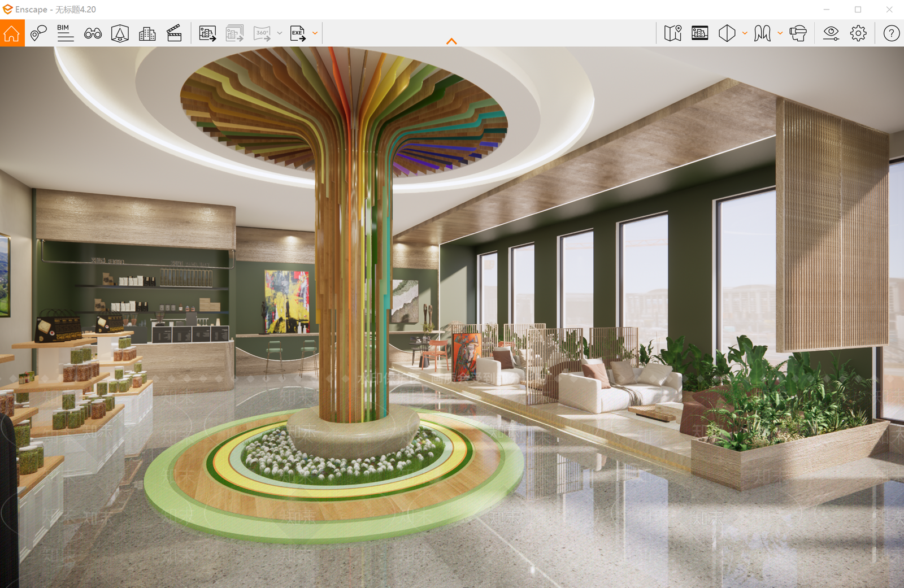Screen dimensions: 904x588
Task: Expand the navigation mode dropdown arrow
Action: [780, 33]
